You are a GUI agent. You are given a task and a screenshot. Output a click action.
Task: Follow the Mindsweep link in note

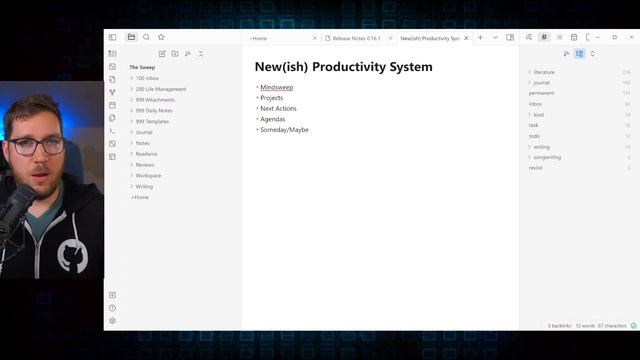pos(277,87)
